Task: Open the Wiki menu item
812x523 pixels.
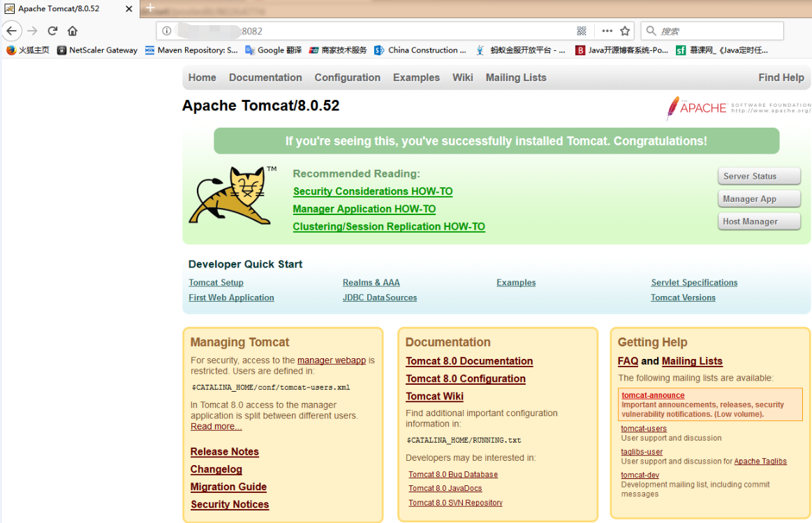Action: pos(462,78)
